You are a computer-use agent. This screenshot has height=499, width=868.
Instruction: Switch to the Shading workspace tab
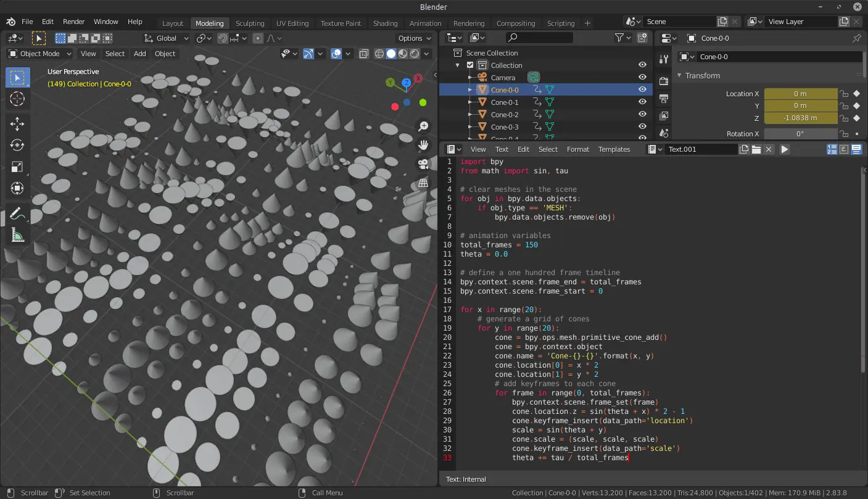(x=385, y=23)
